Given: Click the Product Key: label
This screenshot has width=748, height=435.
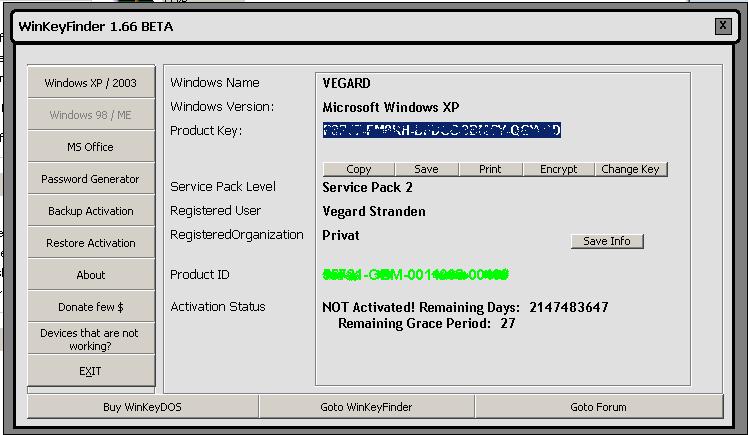Looking at the screenshot, I should coord(206,131).
